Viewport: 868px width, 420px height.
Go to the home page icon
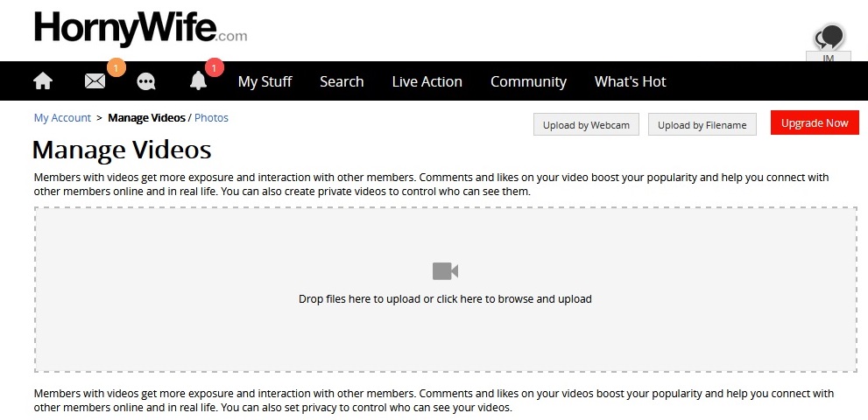tap(43, 81)
